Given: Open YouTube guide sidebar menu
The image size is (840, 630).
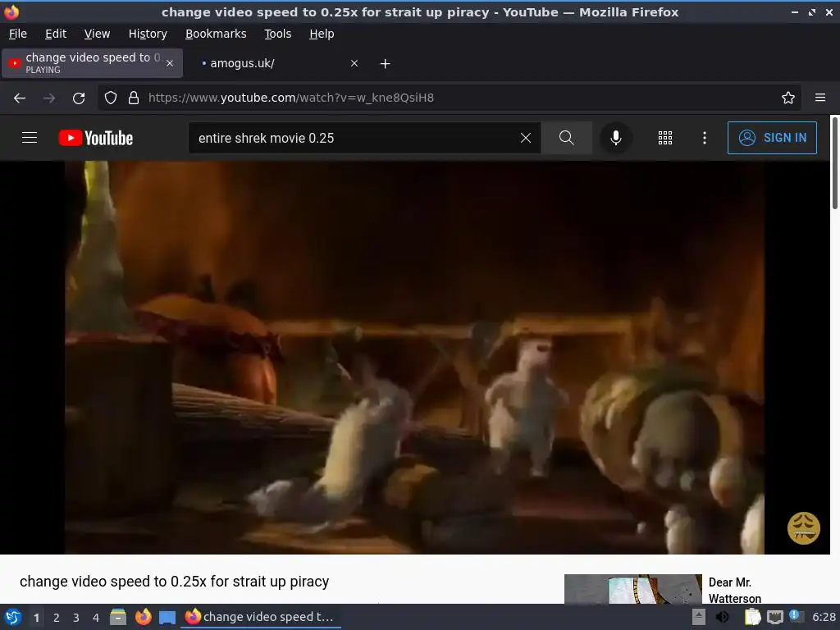Looking at the screenshot, I should click(30, 138).
